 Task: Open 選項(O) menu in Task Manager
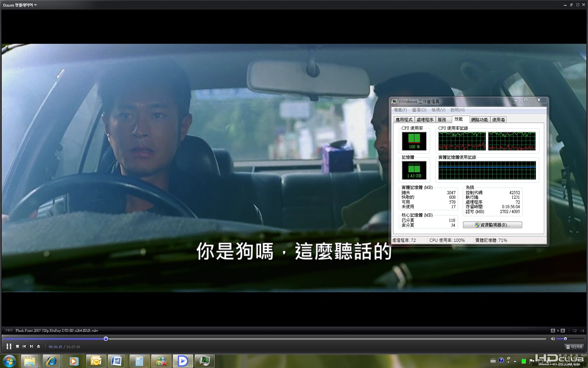pyautogui.click(x=419, y=110)
